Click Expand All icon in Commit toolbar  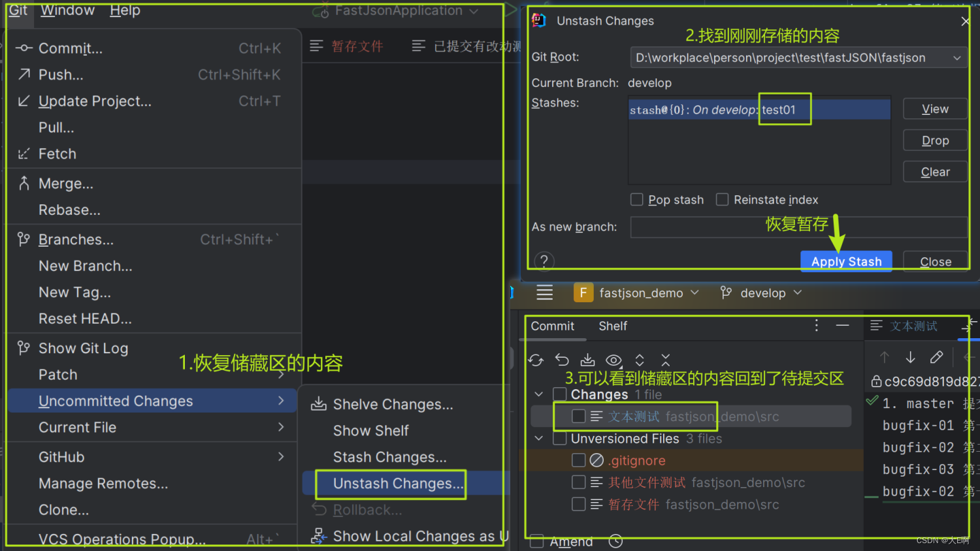coord(640,360)
